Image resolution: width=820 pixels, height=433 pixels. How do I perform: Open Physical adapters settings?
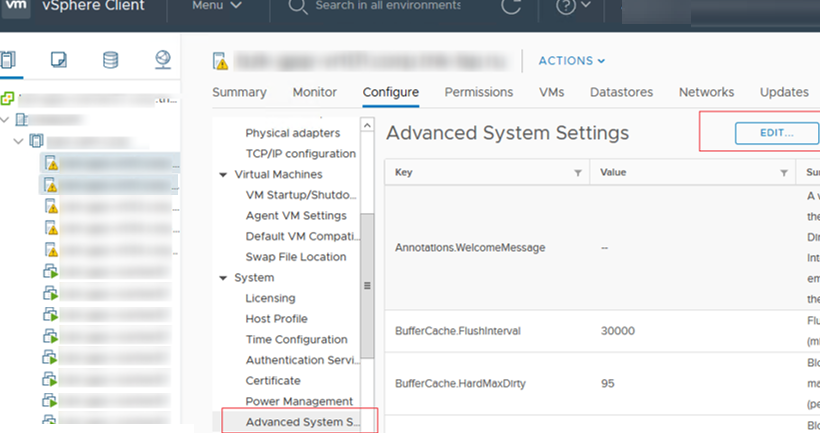[x=293, y=133]
